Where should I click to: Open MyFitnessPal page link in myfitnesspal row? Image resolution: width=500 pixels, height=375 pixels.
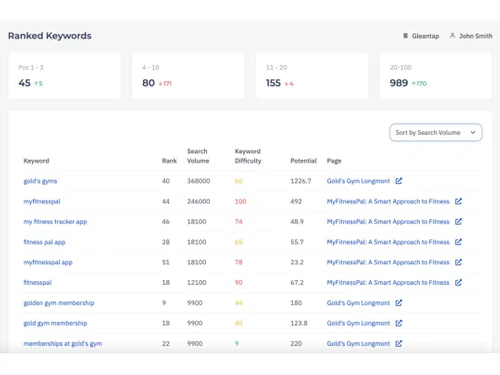click(388, 201)
